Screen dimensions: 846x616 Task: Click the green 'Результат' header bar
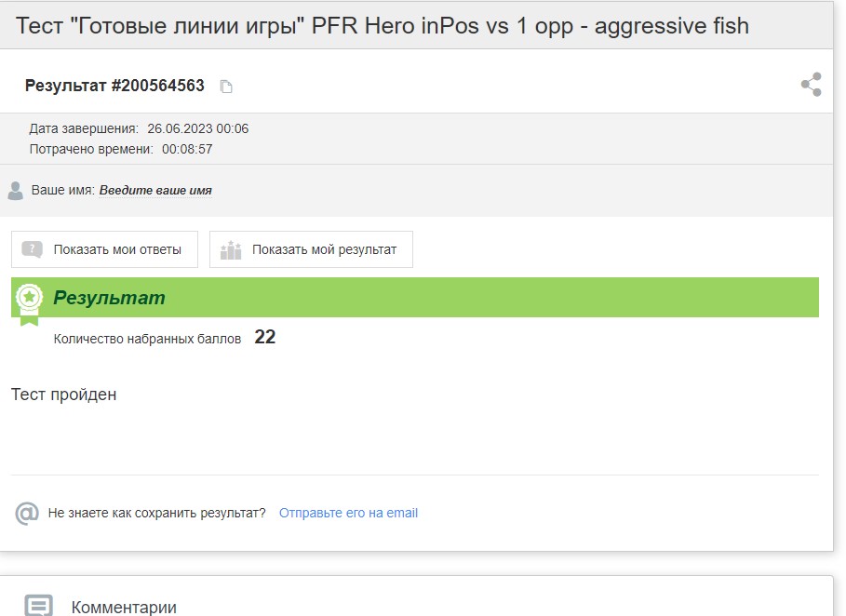click(415, 297)
